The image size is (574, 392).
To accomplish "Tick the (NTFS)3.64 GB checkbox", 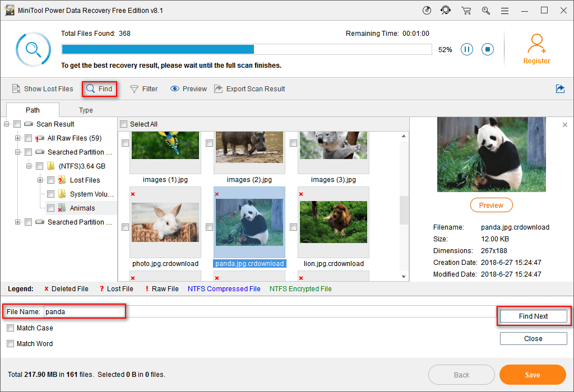I will point(40,166).
